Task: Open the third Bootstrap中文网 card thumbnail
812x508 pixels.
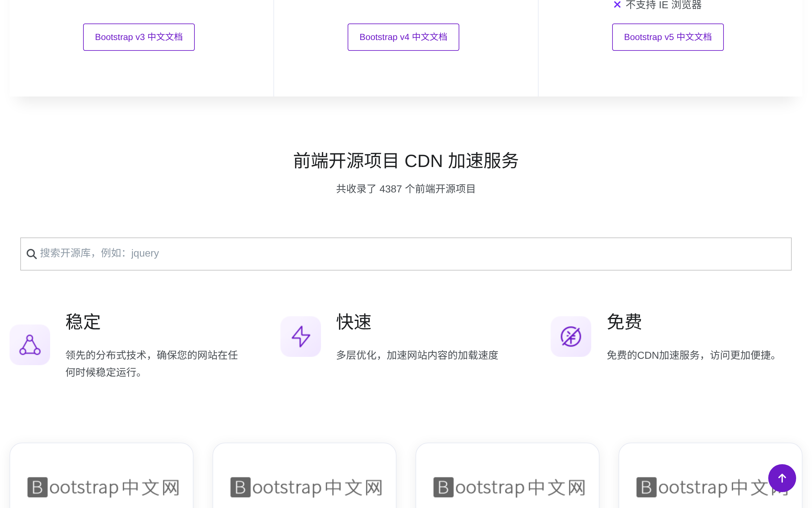Action: (509, 487)
